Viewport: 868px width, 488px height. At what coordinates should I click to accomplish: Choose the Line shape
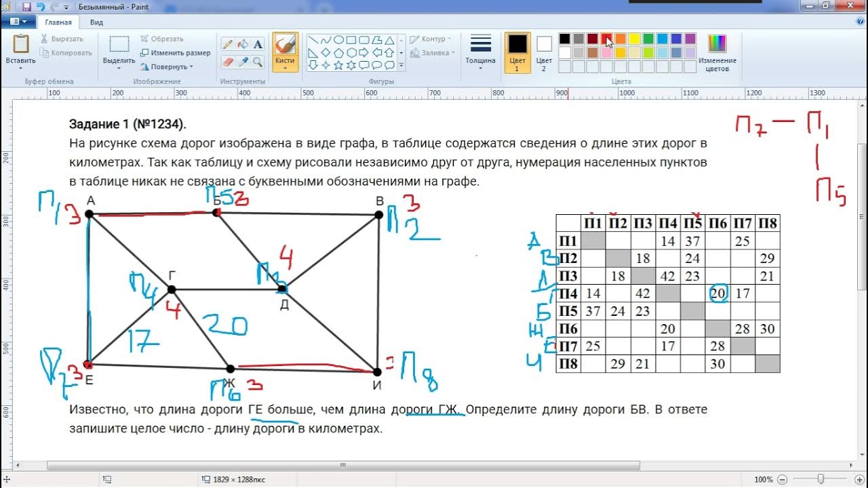[x=313, y=40]
